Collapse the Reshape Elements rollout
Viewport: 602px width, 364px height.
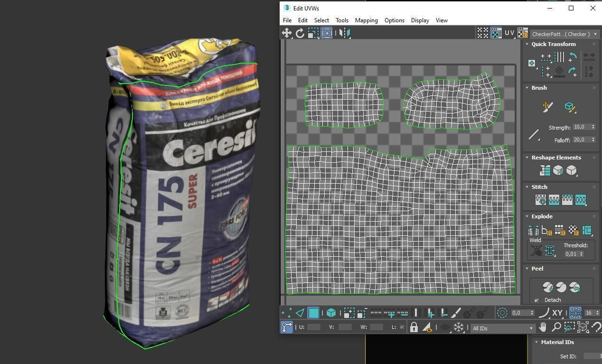[x=527, y=158]
